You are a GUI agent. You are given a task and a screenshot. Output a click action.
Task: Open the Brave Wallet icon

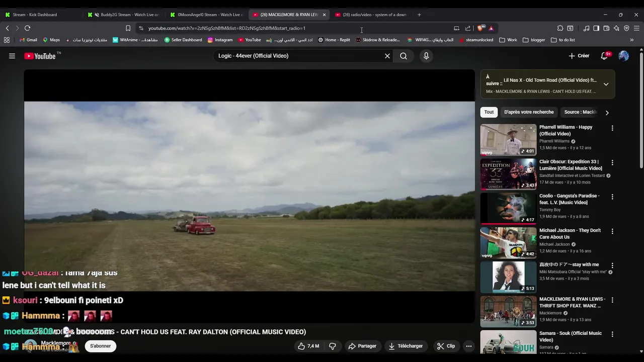606,28
